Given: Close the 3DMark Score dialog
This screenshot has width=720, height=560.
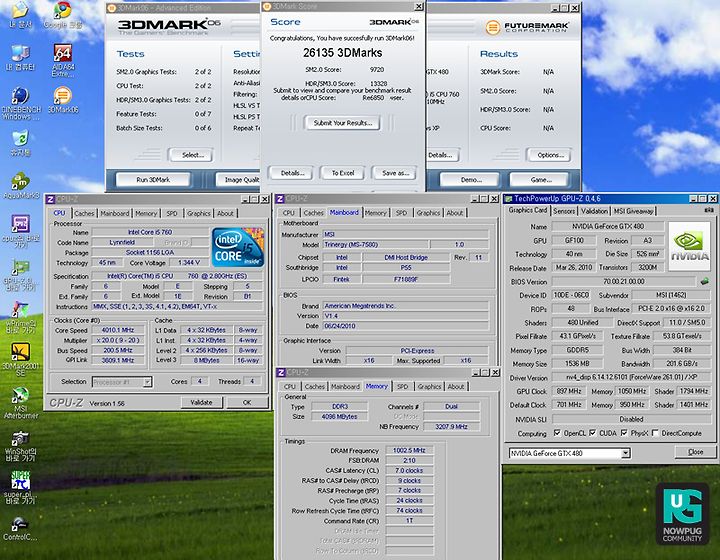Looking at the screenshot, I should click(x=418, y=6).
